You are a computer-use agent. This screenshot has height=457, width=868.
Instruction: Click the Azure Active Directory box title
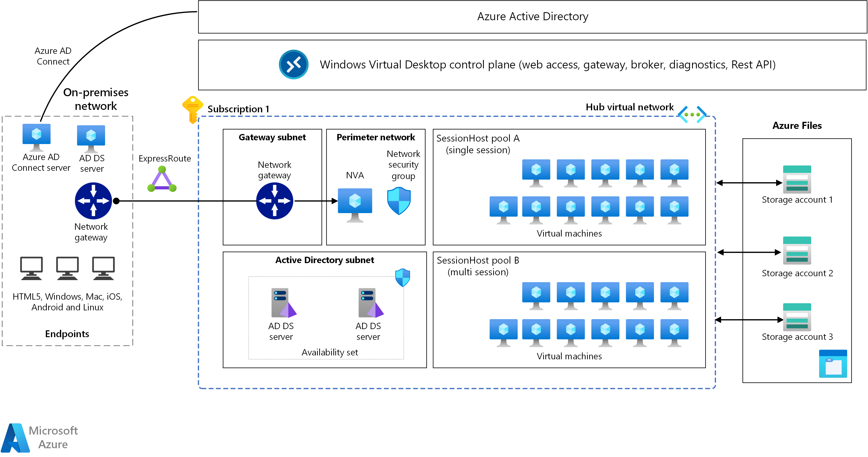[532, 17]
